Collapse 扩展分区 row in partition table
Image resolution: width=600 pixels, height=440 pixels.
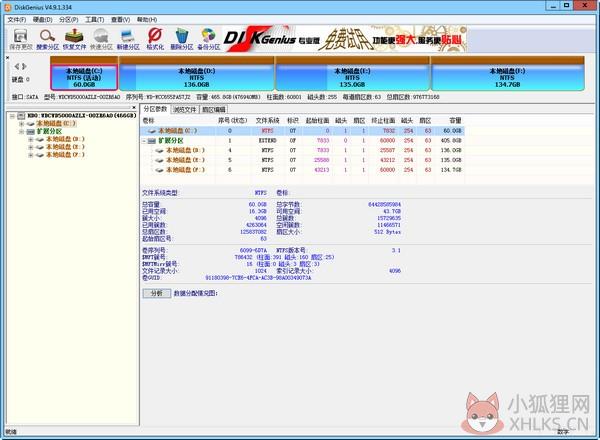144,141
